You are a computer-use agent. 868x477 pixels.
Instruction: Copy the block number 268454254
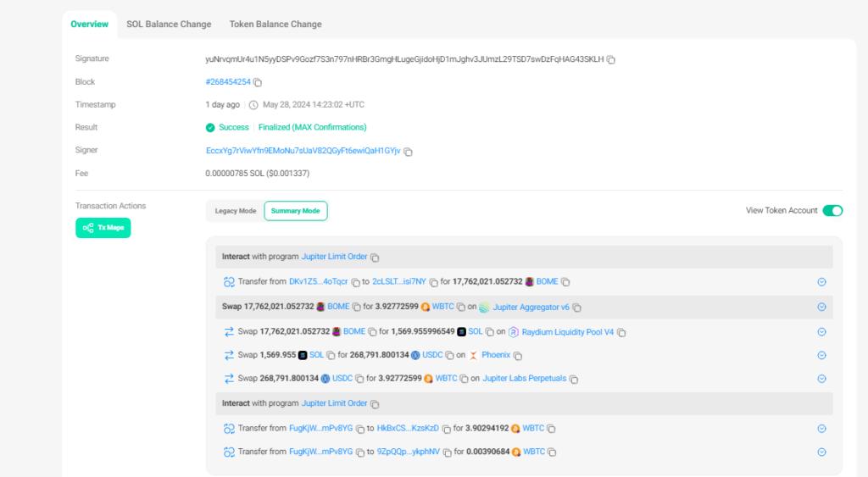click(x=258, y=83)
